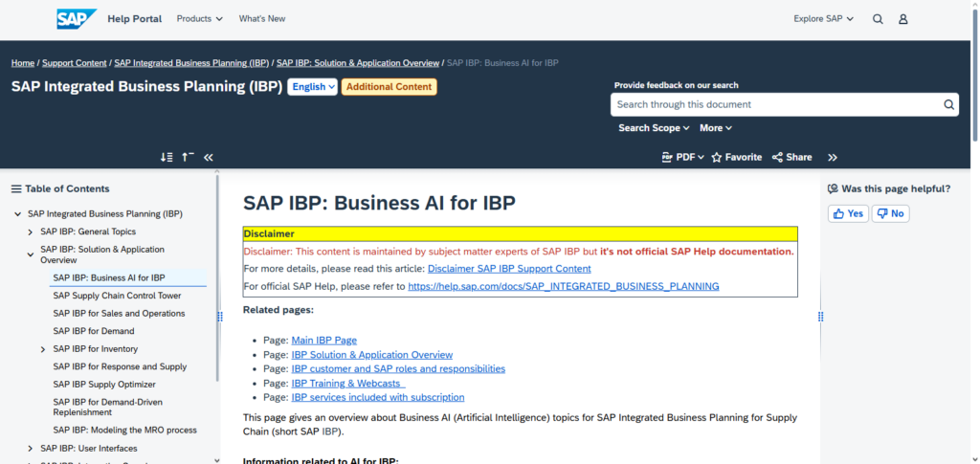Viewport: 980px width, 464px height.
Task: Expand SAP IBP for Inventory node
Action: (42, 350)
